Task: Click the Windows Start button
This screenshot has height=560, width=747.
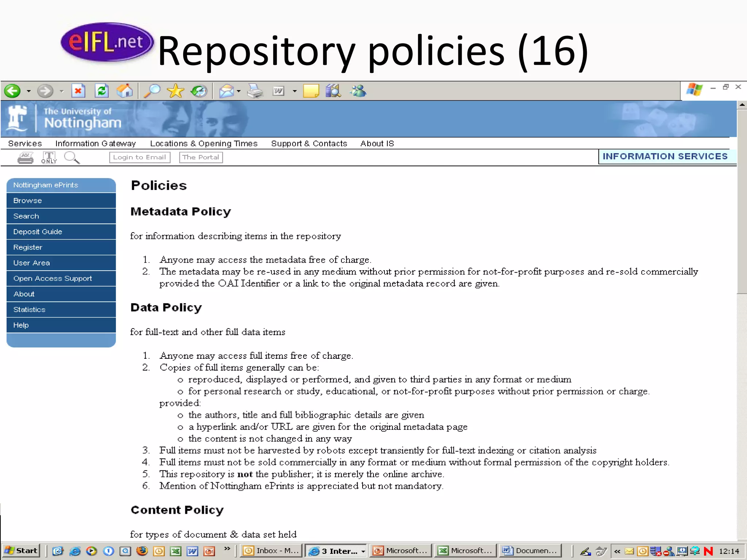Action: (x=21, y=551)
